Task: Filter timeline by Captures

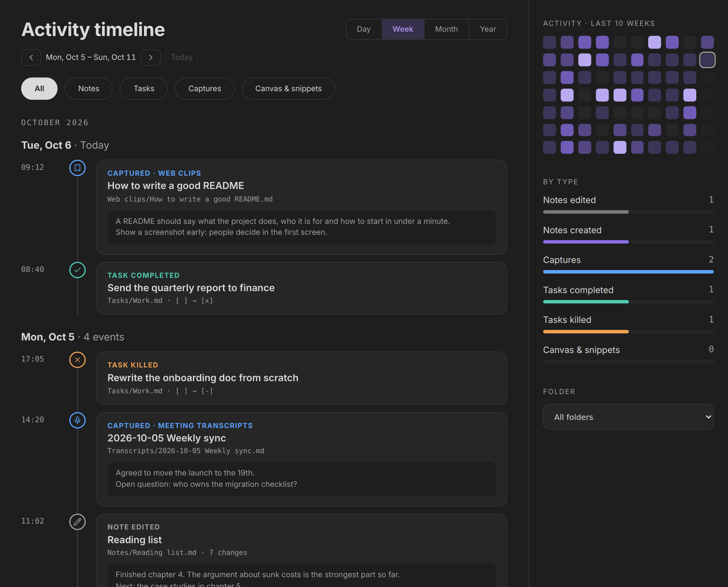Action: 205,88
